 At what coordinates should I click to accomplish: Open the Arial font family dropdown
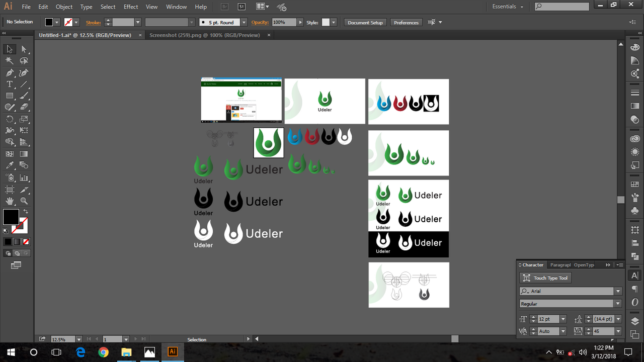[x=618, y=291]
